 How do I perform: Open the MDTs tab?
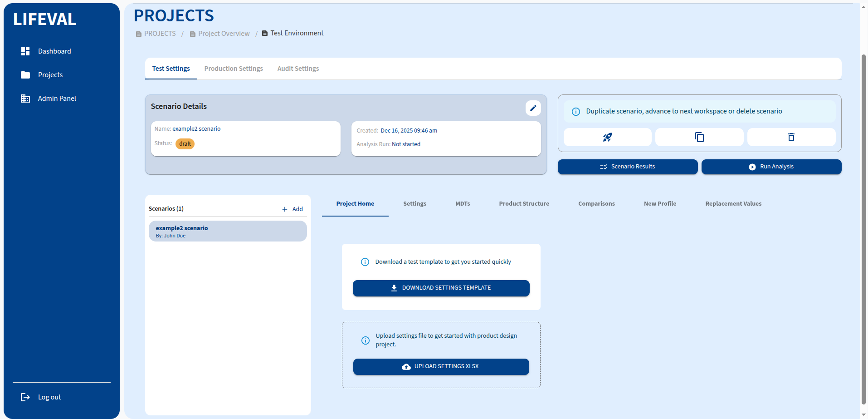coord(463,204)
